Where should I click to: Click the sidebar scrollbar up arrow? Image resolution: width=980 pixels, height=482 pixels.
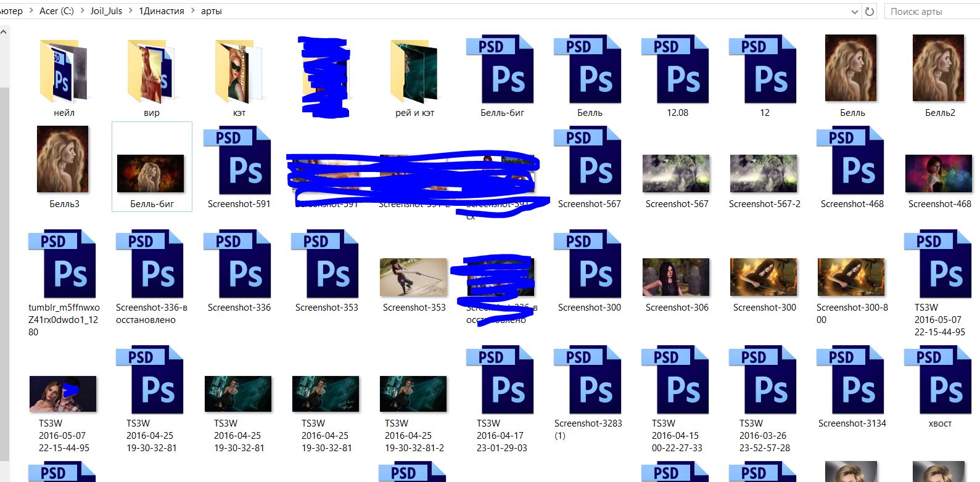(x=4, y=31)
